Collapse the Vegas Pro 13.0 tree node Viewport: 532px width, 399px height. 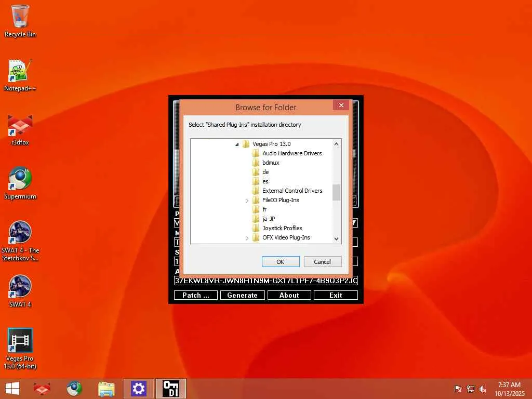click(237, 144)
